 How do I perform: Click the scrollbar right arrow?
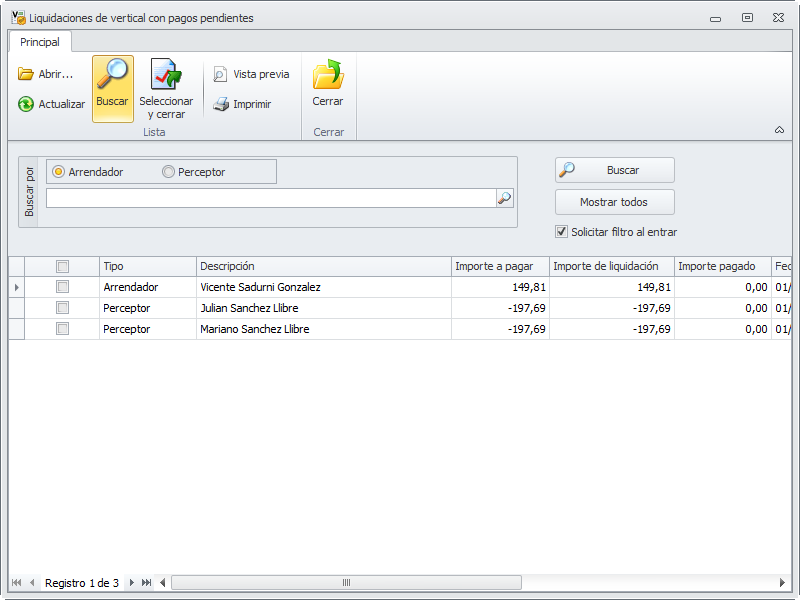pos(782,583)
